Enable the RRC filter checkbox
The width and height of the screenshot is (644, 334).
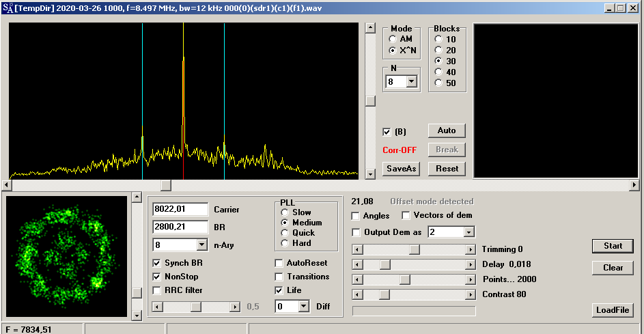click(x=157, y=290)
